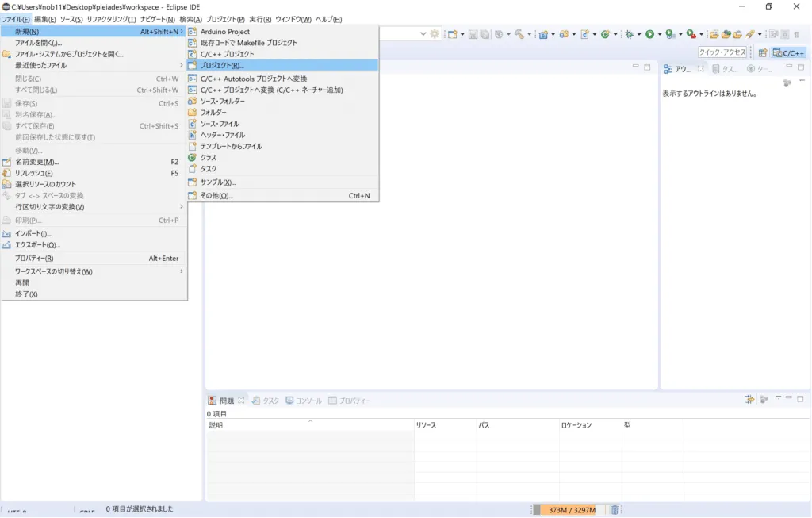Sort by the 説明 column header
This screenshot has height=518, width=812.
310,424
